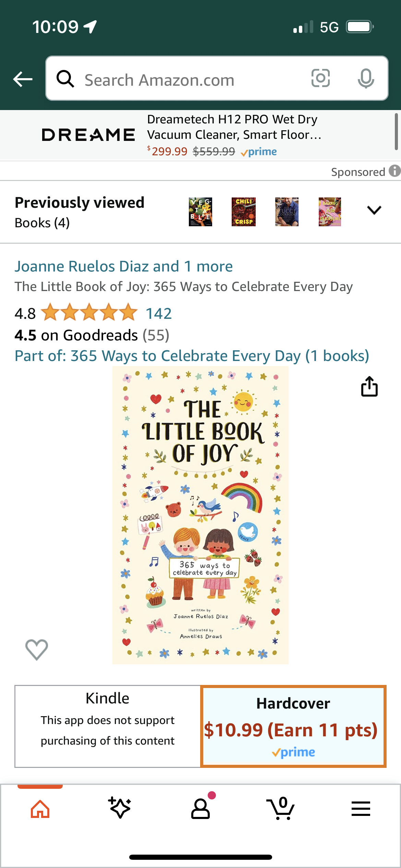Tap the microphone voice search icon
The width and height of the screenshot is (401, 868).
point(366,78)
